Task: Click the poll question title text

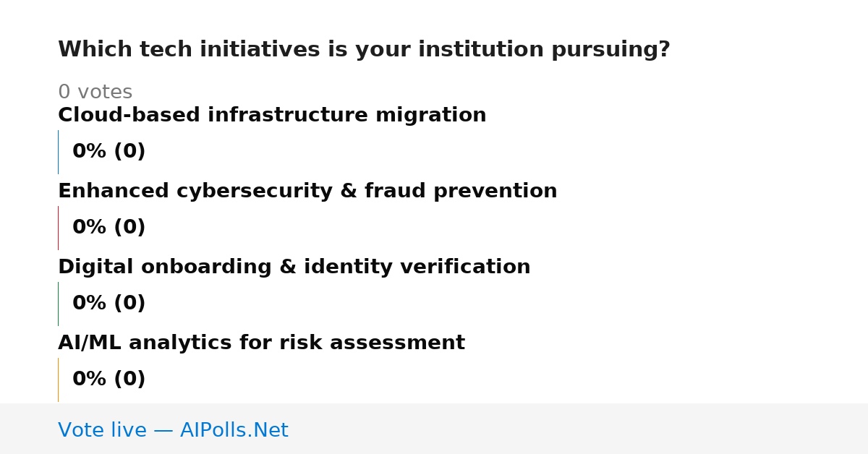Action: pyautogui.click(x=364, y=50)
